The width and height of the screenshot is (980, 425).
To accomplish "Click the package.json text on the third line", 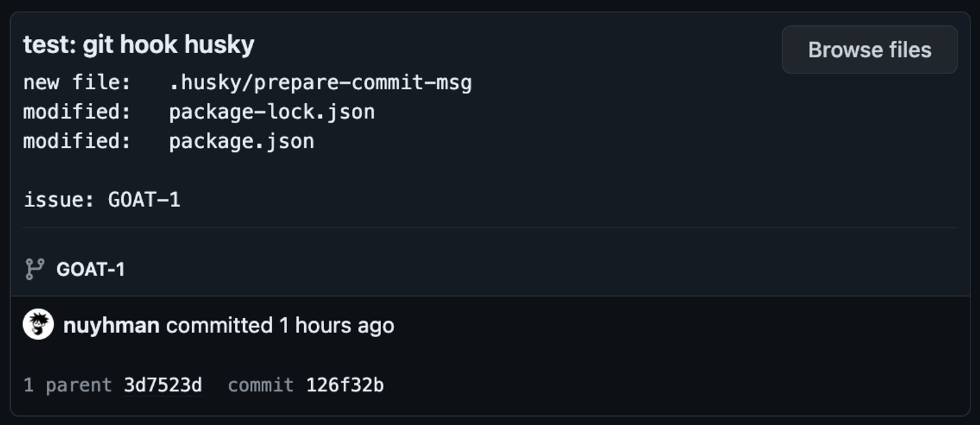I will click(x=242, y=141).
